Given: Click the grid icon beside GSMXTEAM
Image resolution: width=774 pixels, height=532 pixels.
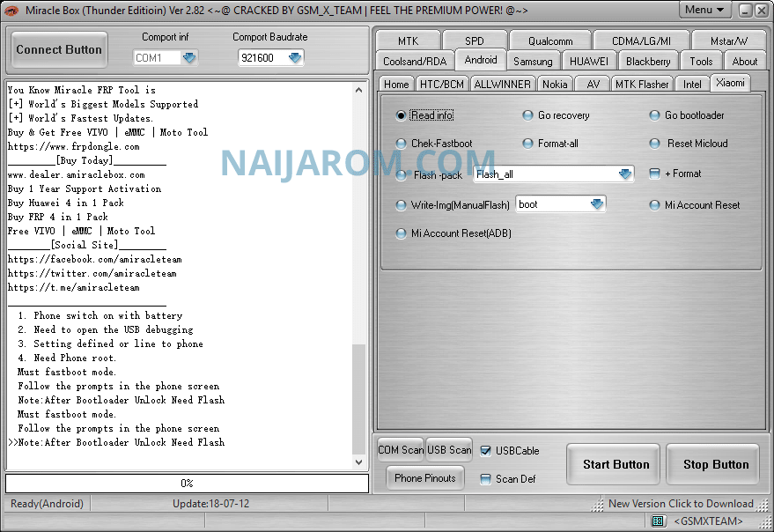Looking at the screenshot, I should [x=657, y=521].
